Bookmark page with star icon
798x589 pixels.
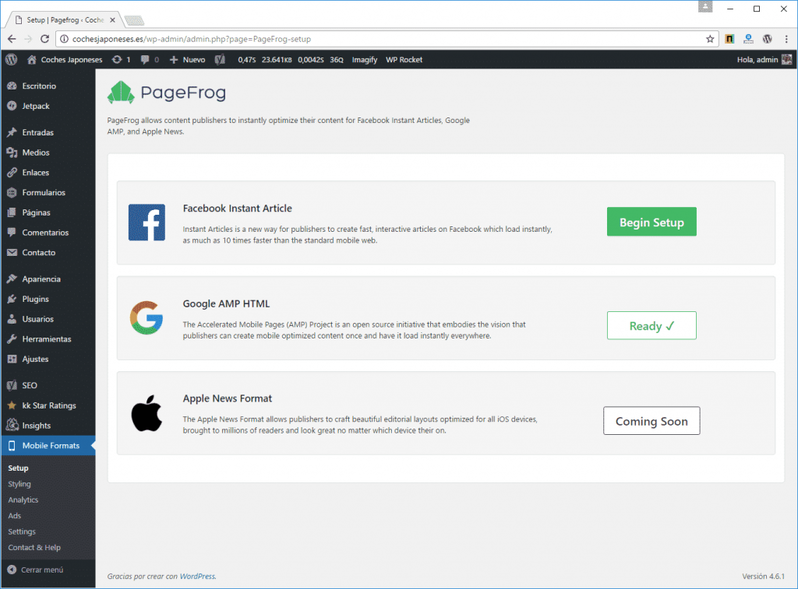[x=710, y=39]
